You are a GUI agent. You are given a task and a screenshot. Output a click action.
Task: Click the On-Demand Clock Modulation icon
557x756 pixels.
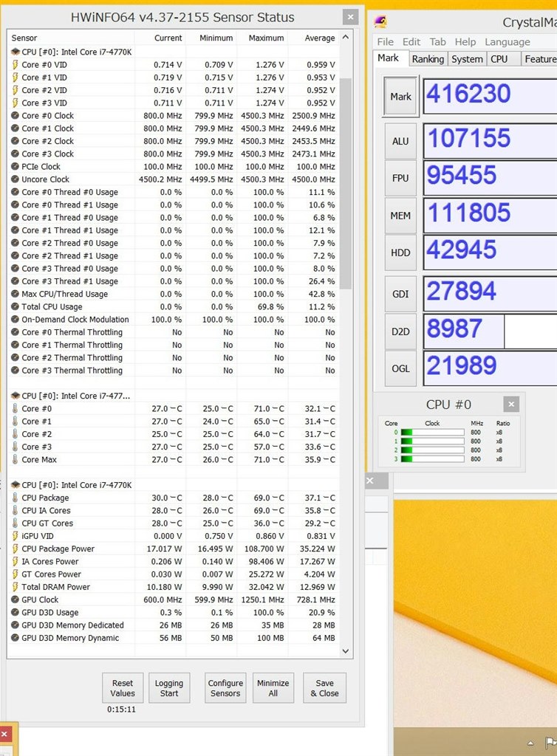pos(15,319)
